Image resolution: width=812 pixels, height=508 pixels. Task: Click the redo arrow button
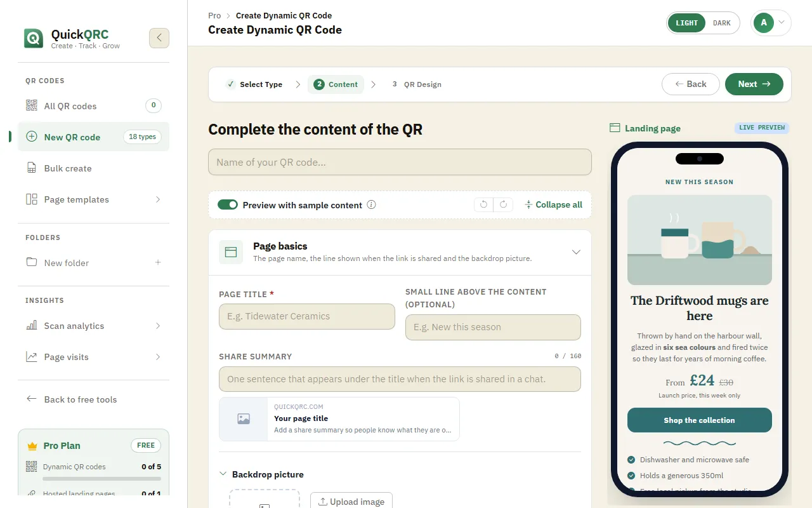coord(503,204)
